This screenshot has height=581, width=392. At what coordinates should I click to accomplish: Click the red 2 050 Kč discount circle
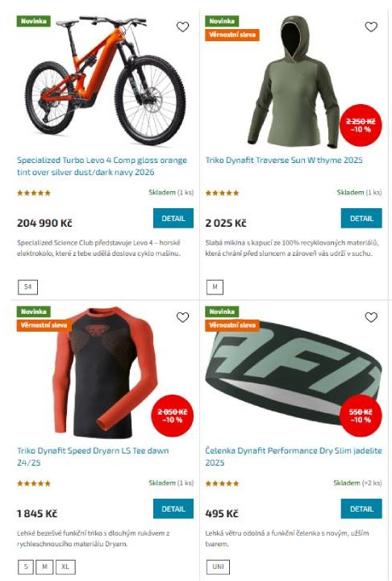tap(173, 416)
